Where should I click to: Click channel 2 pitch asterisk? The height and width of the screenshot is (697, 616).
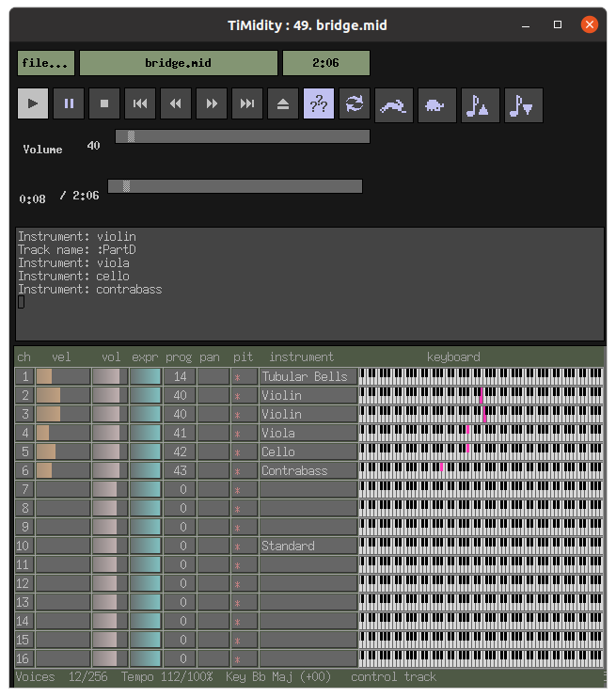238,396
